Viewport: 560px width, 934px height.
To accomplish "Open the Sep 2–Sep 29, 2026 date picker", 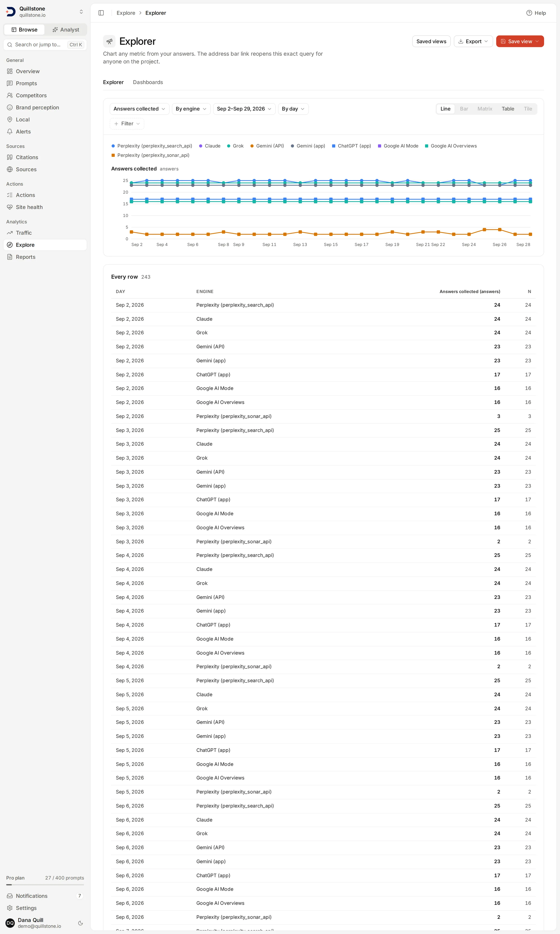I will click(x=244, y=109).
